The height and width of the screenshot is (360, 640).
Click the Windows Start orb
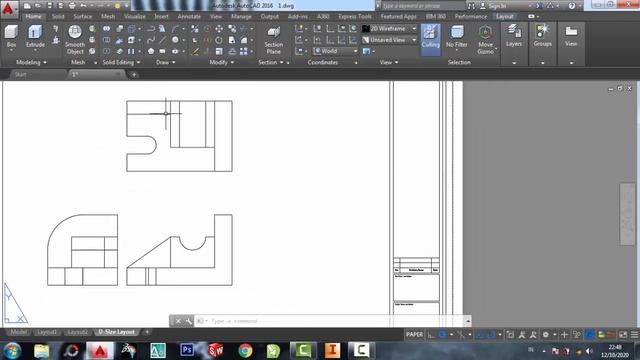(12, 351)
